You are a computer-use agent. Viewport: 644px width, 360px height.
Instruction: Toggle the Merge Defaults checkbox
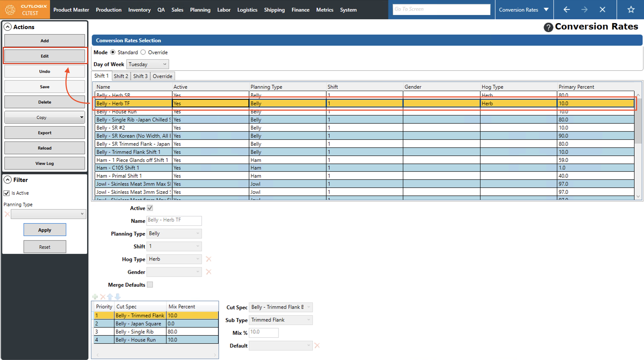tap(150, 285)
